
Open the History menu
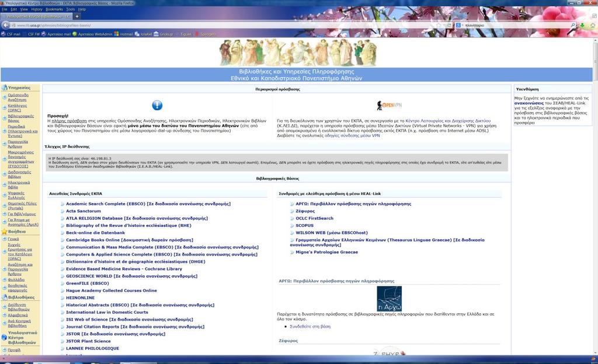pyautogui.click(x=37, y=9)
